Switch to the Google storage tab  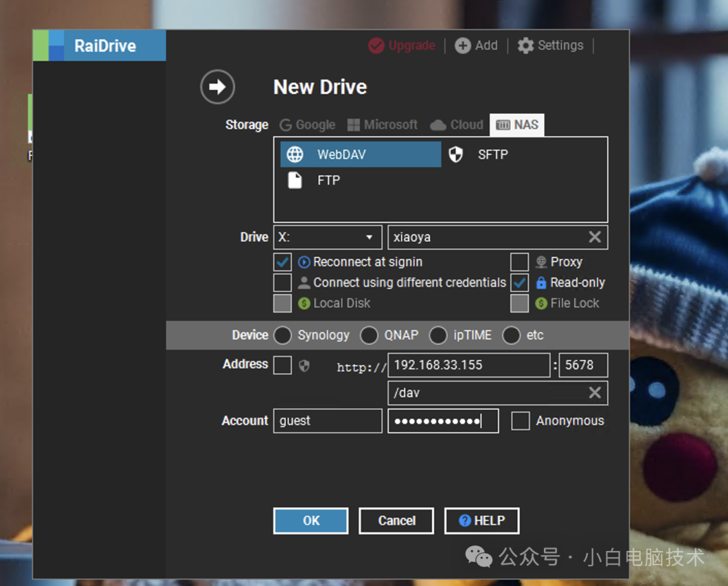tap(307, 125)
